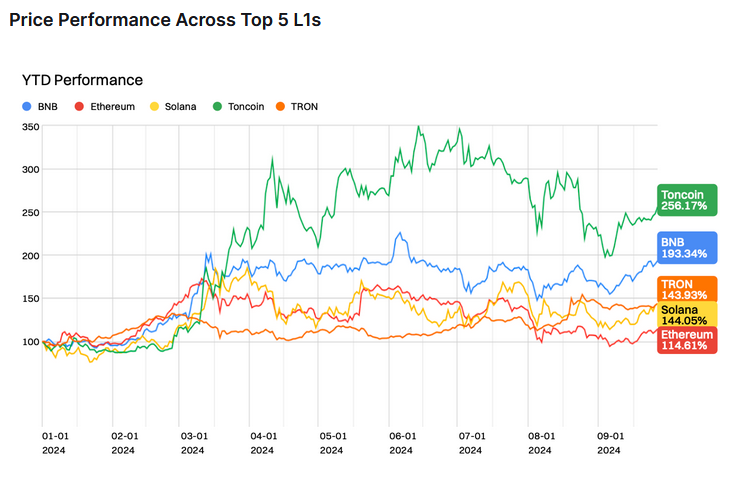Toggle the Solana series legend label
The image size is (745, 492).
coord(181,107)
